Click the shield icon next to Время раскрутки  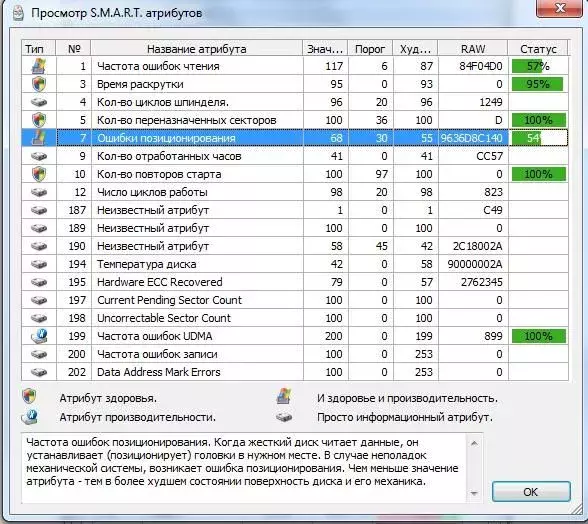[x=39, y=84]
